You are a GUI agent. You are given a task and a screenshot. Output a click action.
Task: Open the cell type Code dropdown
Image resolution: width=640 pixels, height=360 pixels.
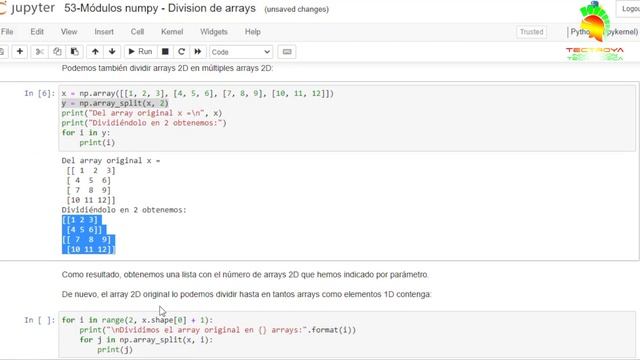point(241,52)
